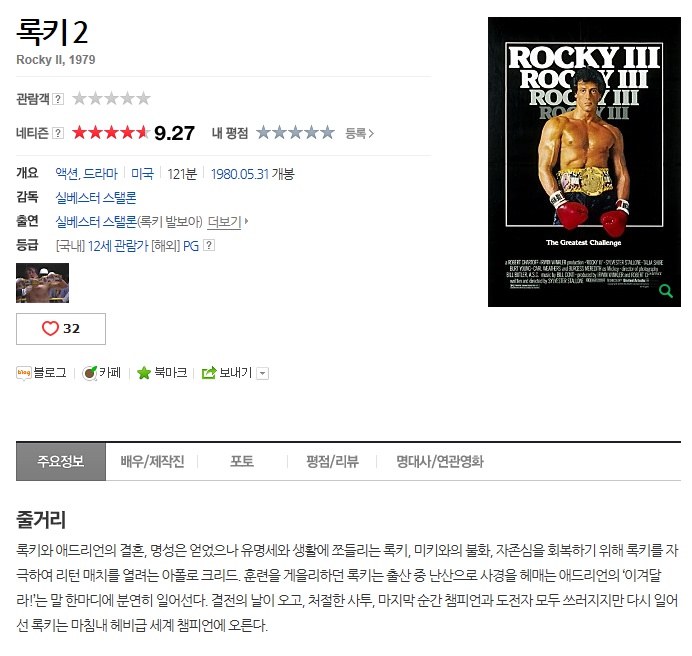This screenshot has height=656, width=692.
Task: Share to 카페 via cafe icon
Action: click(90, 373)
